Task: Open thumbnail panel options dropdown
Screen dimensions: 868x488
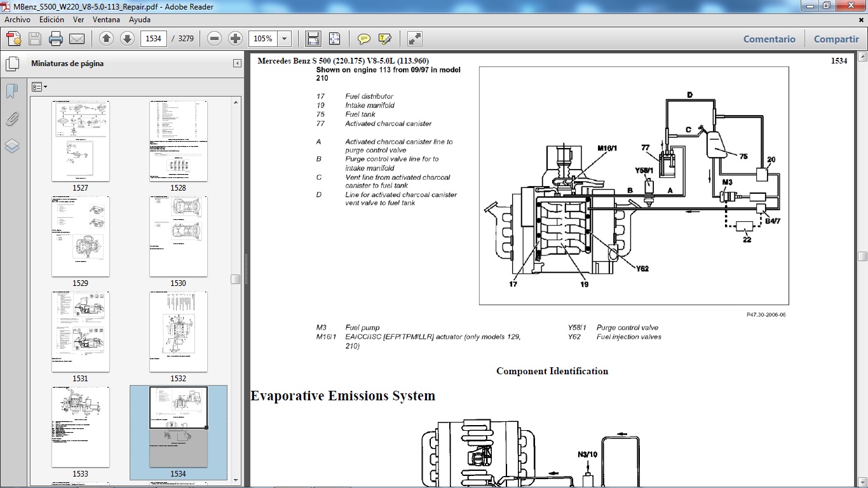Action: pos(39,86)
